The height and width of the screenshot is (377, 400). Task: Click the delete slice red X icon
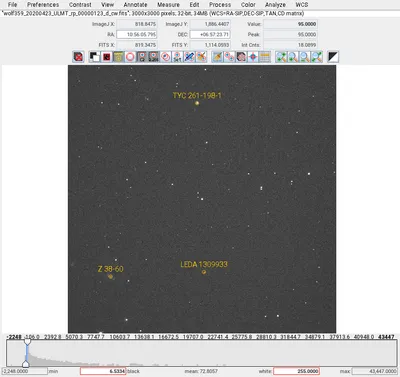click(78, 57)
